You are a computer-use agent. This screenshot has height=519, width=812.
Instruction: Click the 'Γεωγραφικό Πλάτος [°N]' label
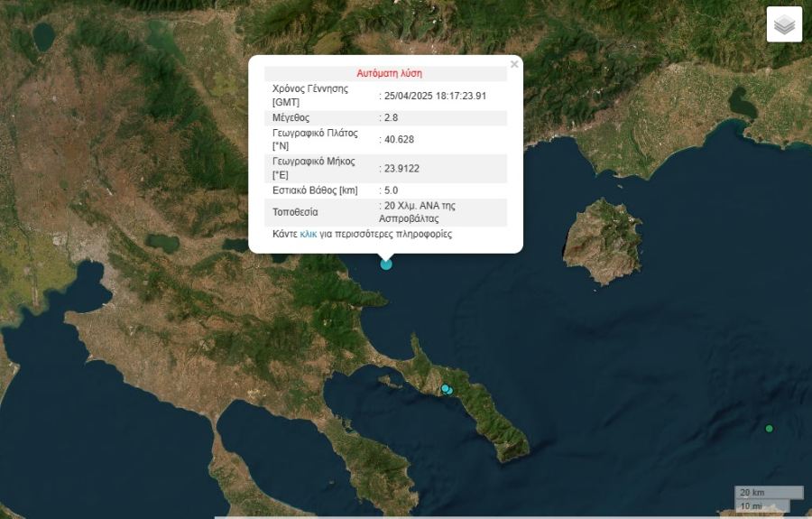pos(315,139)
